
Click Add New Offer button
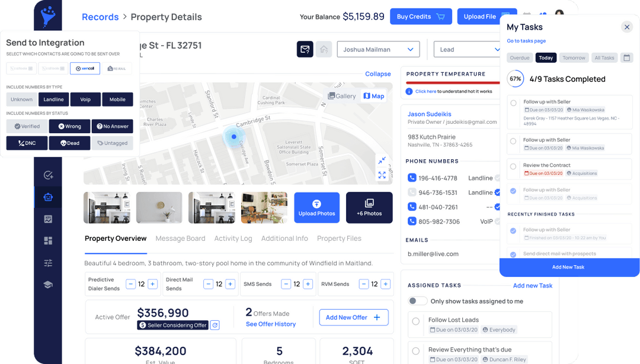point(353,317)
